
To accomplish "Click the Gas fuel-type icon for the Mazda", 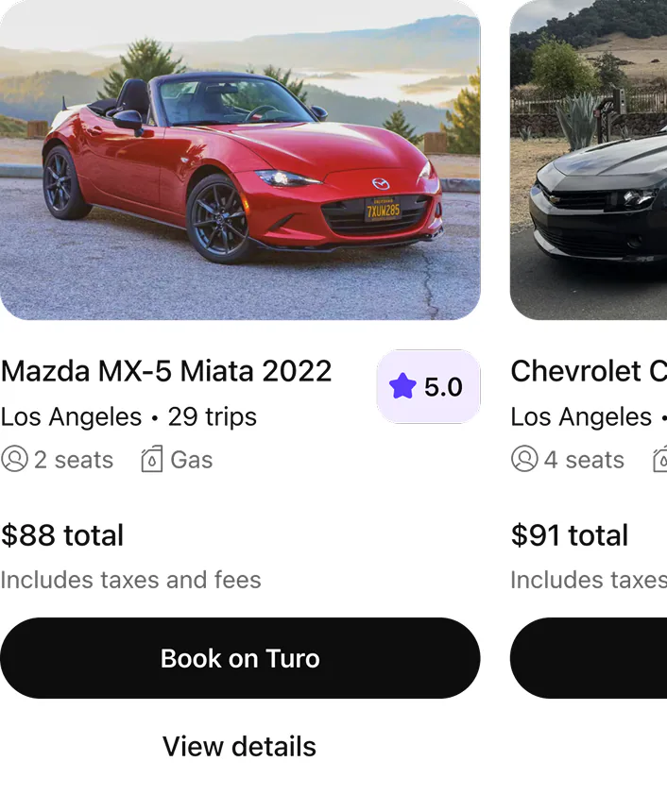I will (150, 460).
